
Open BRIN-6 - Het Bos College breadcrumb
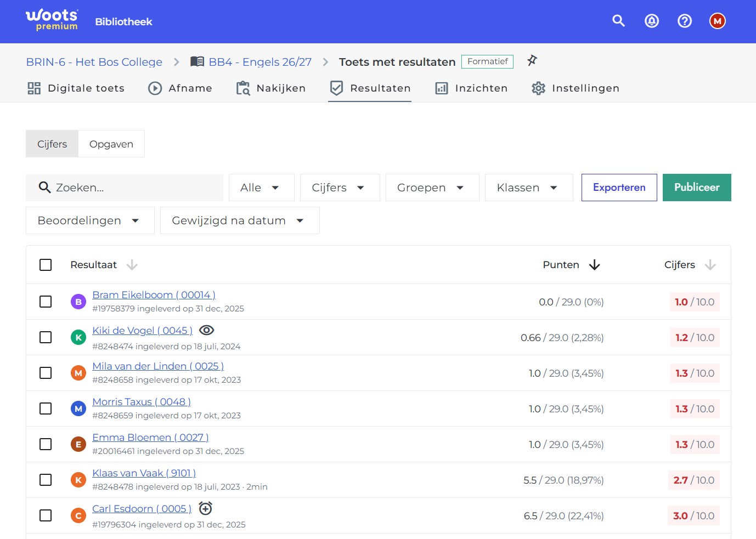[94, 62]
